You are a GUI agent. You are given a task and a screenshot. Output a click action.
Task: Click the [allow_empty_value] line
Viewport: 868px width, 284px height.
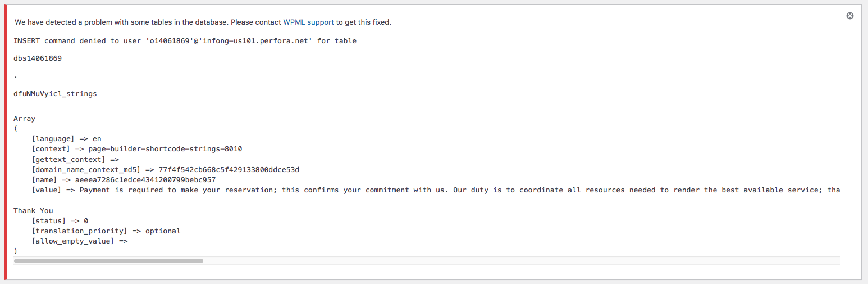(x=80, y=241)
